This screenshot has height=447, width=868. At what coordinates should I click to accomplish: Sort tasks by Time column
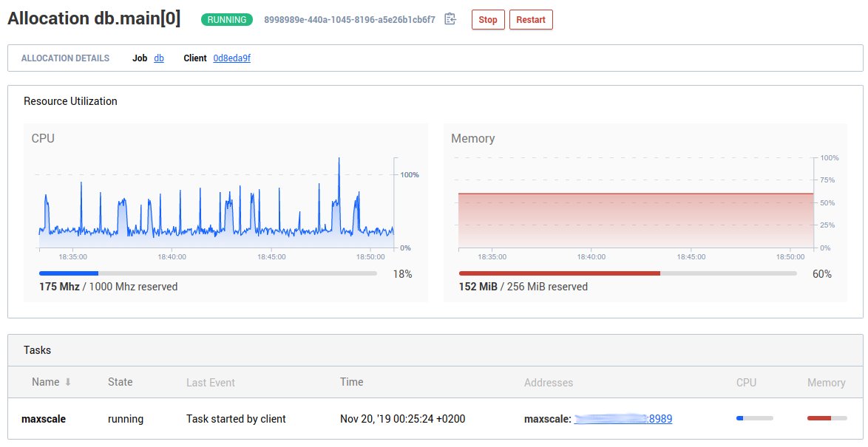pos(351,382)
